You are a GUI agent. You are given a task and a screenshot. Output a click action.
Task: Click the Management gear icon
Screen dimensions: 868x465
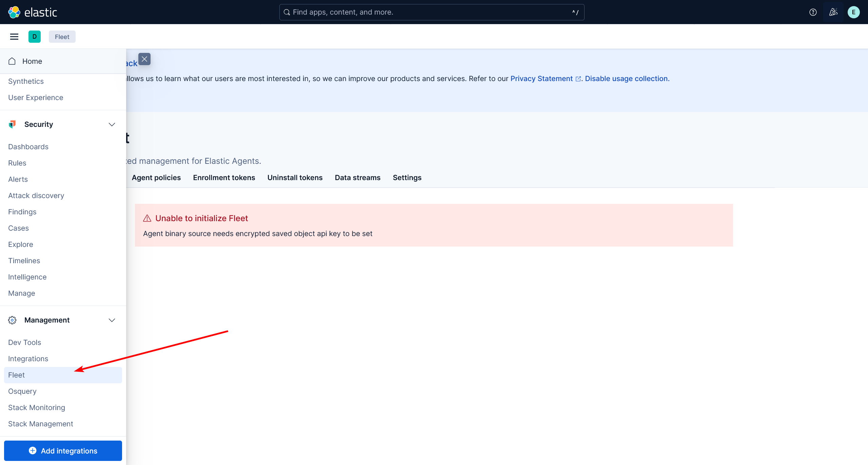[x=12, y=320]
